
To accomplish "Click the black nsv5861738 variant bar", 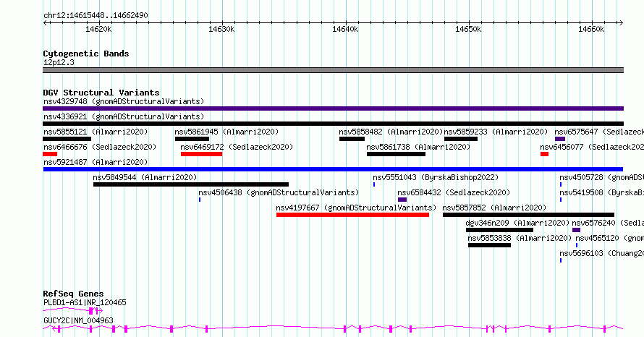I will pos(396,154).
